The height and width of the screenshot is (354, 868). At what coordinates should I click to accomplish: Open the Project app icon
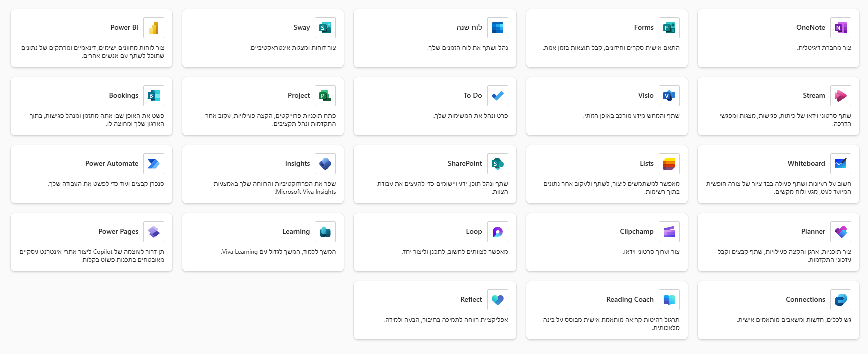pos(325,96)
